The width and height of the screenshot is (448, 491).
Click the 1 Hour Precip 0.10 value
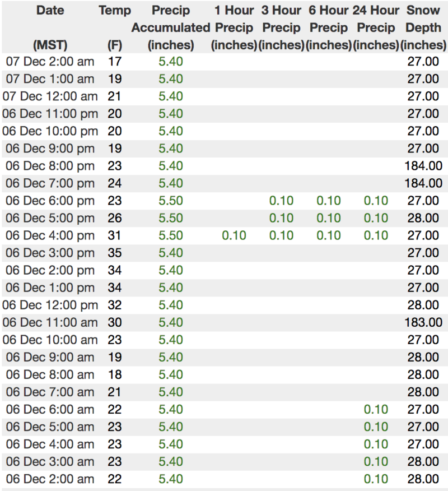click(234, 235)
